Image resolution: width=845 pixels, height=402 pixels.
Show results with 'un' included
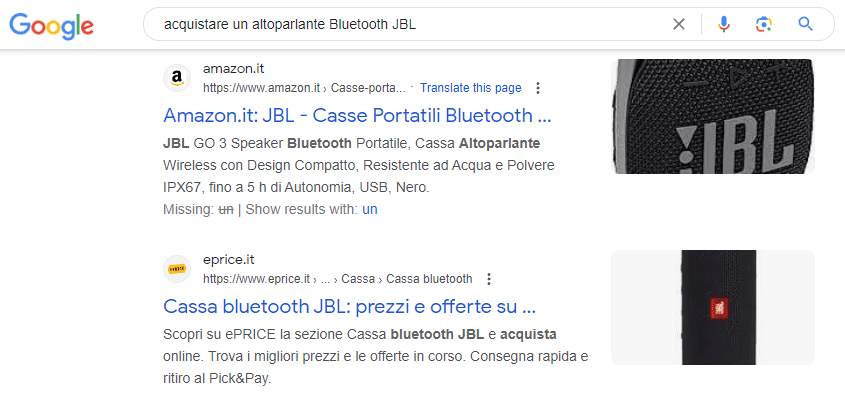(369, 209)
